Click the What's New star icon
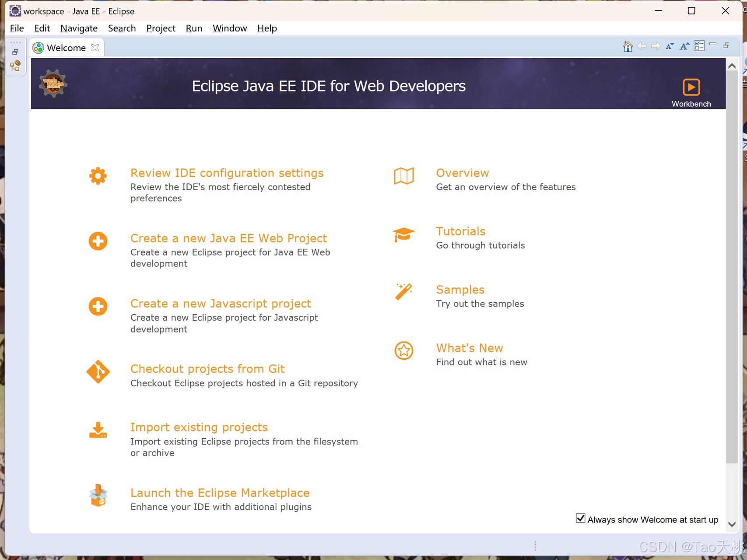Viewport: 747px width, 560px height. 404,350
